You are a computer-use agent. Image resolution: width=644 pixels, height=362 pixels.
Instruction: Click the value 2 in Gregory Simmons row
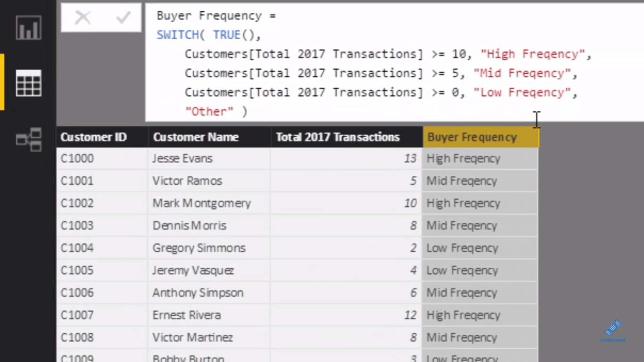pos(413,248)
